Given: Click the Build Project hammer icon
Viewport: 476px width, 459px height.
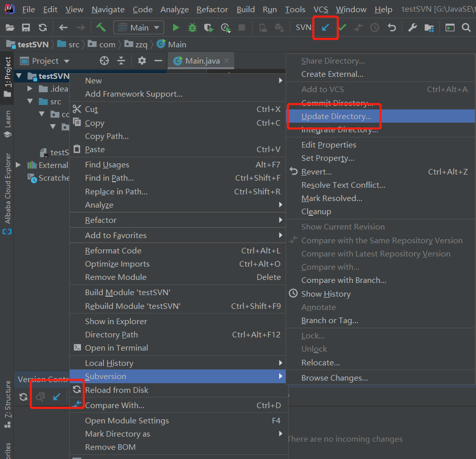Looking at the screenshot, I should tap(101, 27).
